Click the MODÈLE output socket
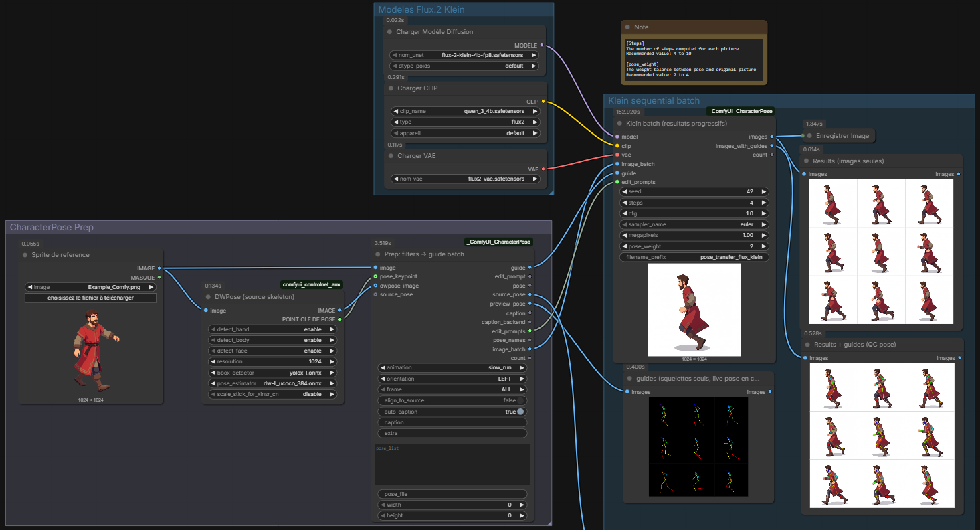The image size is (980, 530). click(541, 46)
